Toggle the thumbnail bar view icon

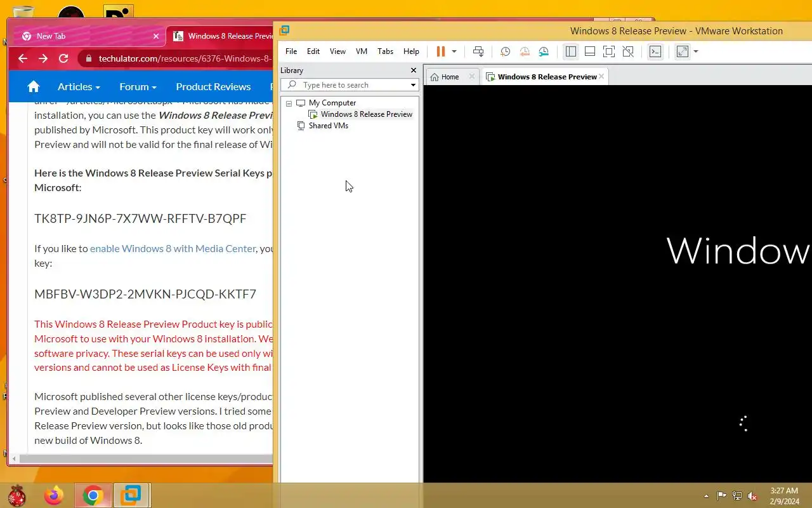(589, 51)
